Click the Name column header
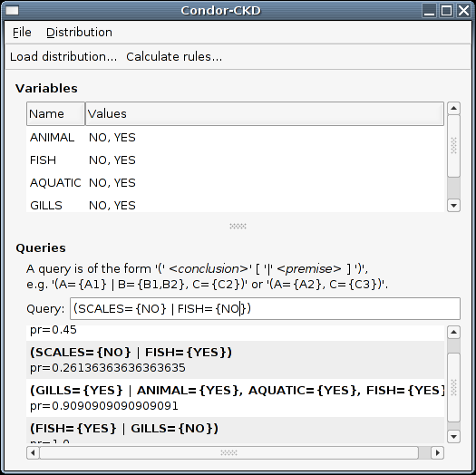The width and height of the screenshot is (476, 475). pyautogui.click(x=55, y=114)
